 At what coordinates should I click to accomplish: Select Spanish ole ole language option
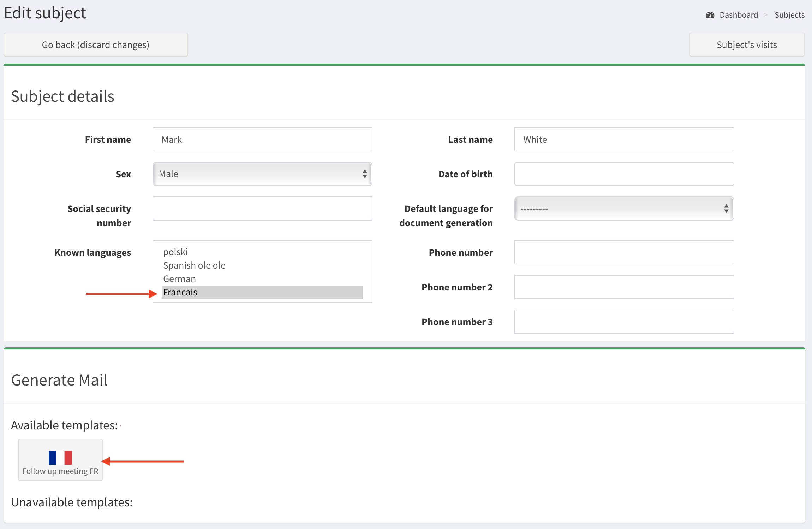(194, 265)
